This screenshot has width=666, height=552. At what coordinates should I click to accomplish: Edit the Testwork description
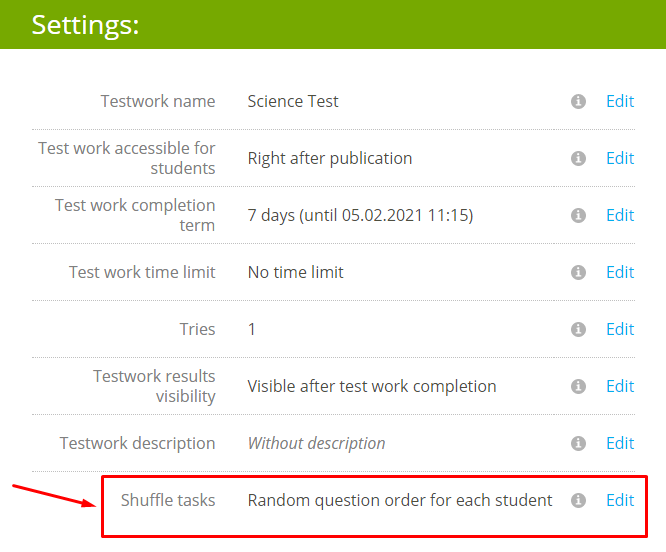pos(620,443)
